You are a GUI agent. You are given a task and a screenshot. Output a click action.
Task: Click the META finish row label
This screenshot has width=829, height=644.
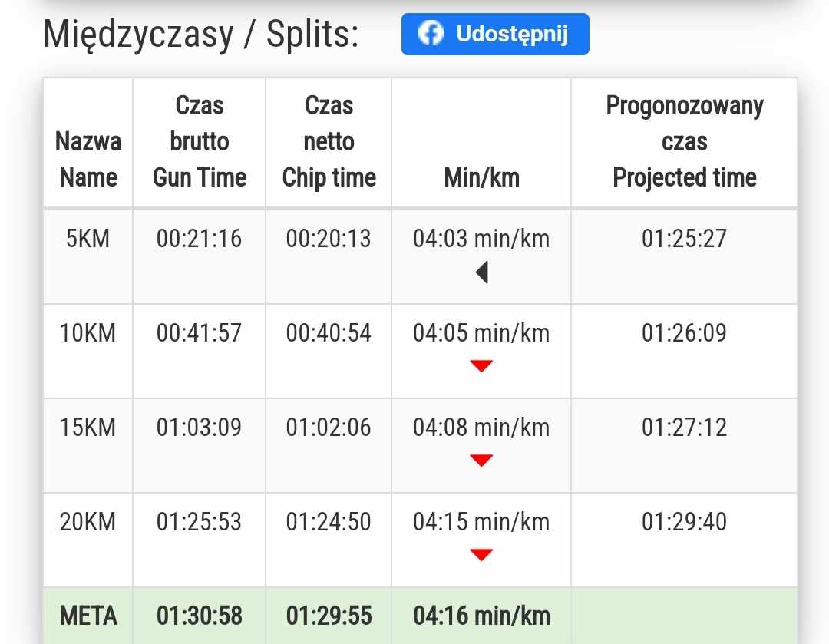[x=88, y=616]
